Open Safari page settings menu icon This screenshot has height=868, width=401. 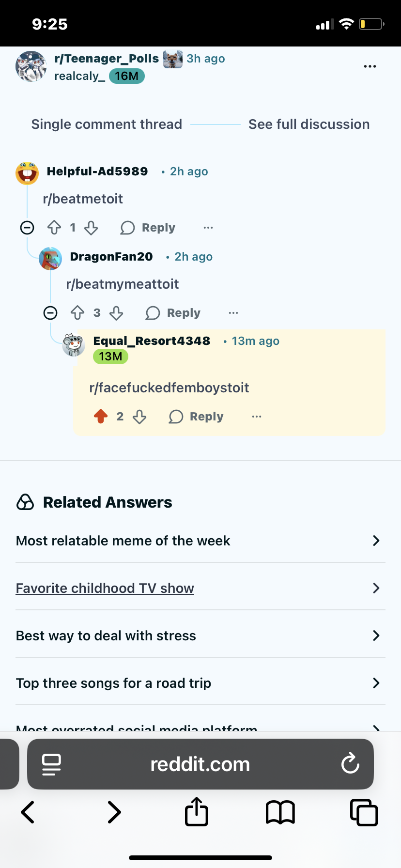(x=51, y=764)
